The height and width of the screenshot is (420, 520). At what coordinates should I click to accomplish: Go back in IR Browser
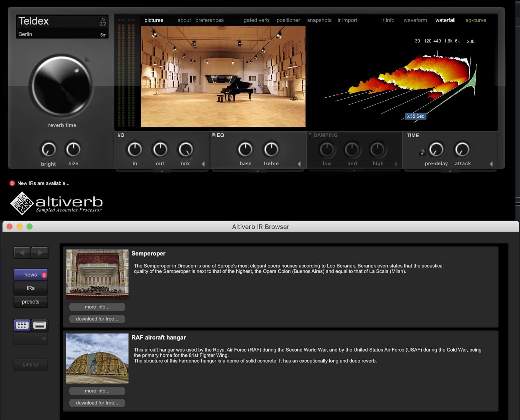(x=22, y=252)
